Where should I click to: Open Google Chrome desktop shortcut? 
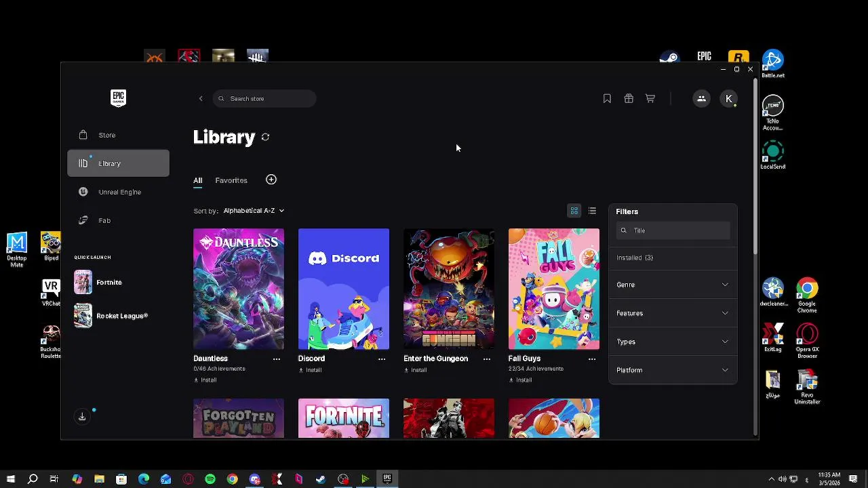(x=807, y=296)
